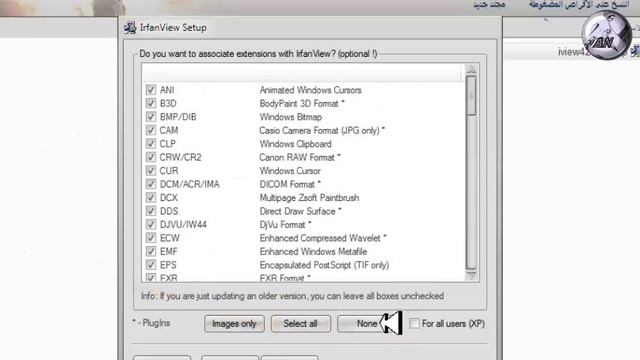This screenshot has width=640, height=360.
Task: Select the 'DICOM Format' description
Action: coord(287,184)
